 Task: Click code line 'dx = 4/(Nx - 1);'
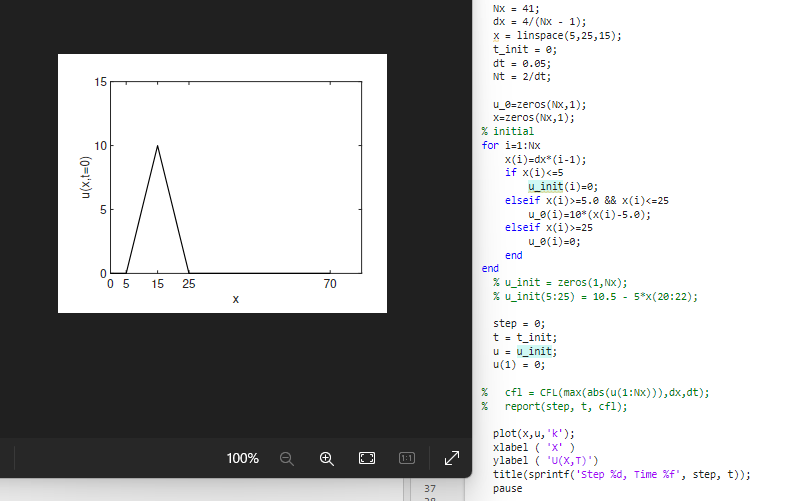(x=539, y=22)
